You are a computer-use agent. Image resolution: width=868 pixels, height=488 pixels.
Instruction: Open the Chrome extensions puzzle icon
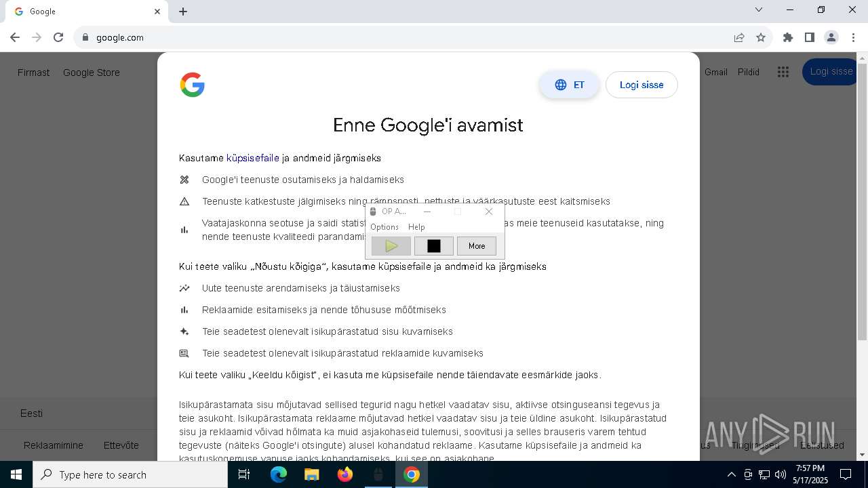click(788, 37)
